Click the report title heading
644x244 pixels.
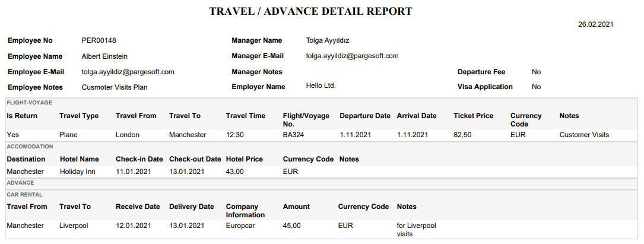coord(310,11)
